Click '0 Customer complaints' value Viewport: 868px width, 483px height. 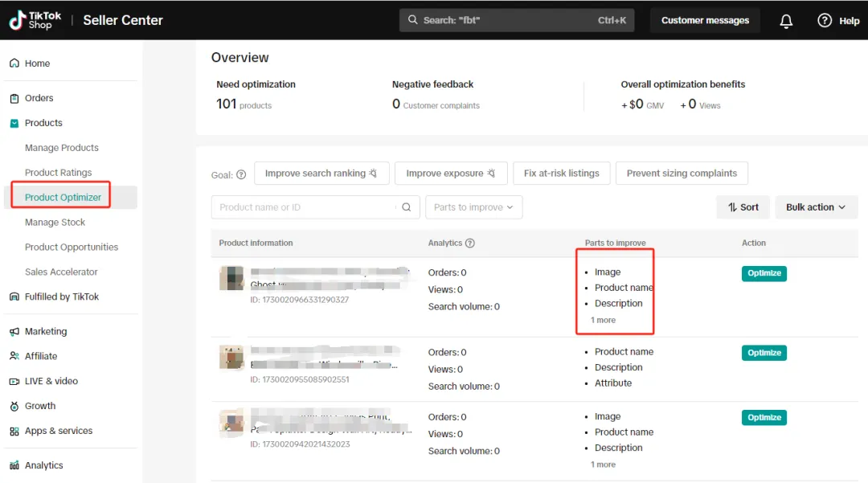pos(436,104)
